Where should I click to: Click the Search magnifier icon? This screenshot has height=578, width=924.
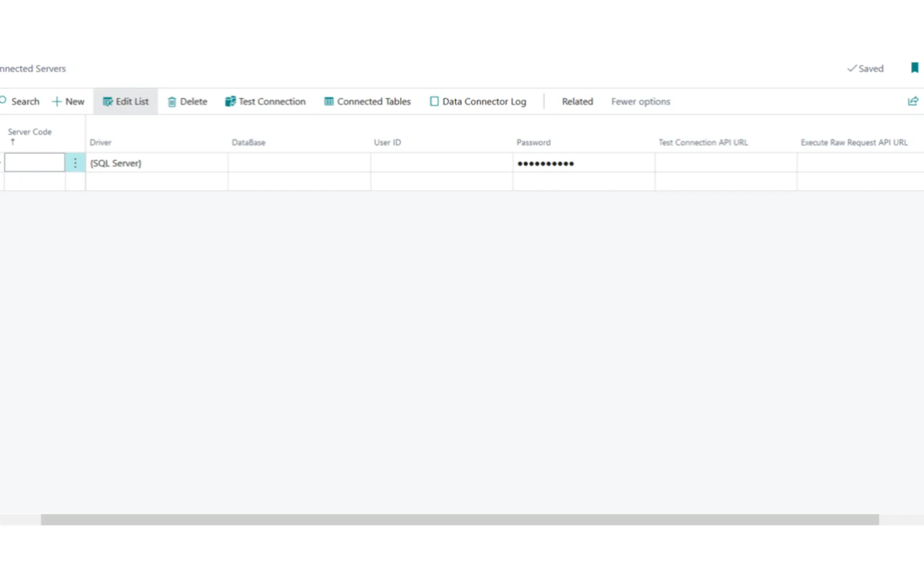[3, 101]
